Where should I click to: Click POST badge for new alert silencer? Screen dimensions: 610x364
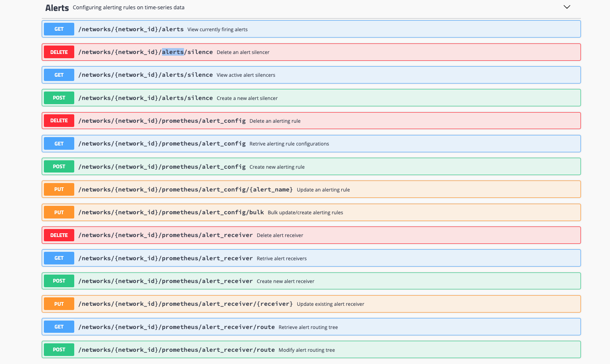click(x=59, y=98)
